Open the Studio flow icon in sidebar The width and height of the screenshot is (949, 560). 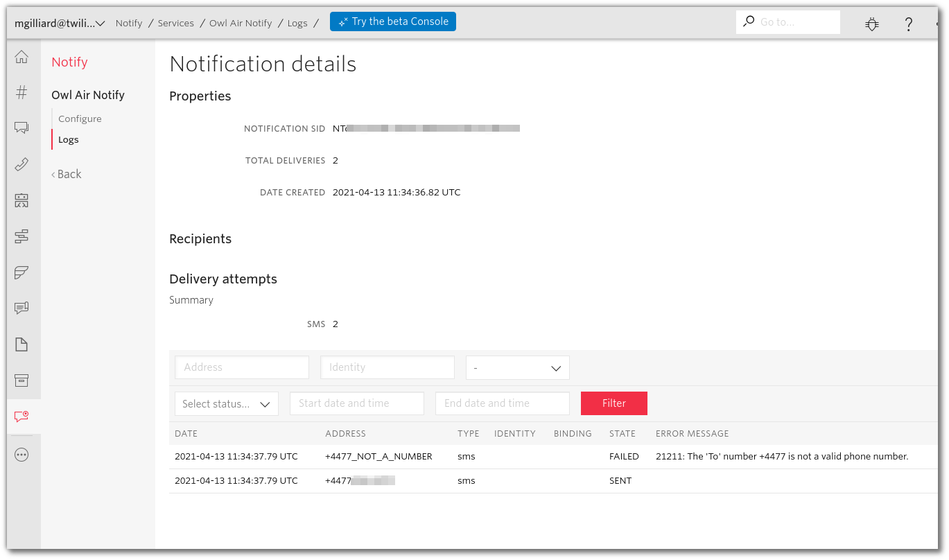[x=21, y=236]
